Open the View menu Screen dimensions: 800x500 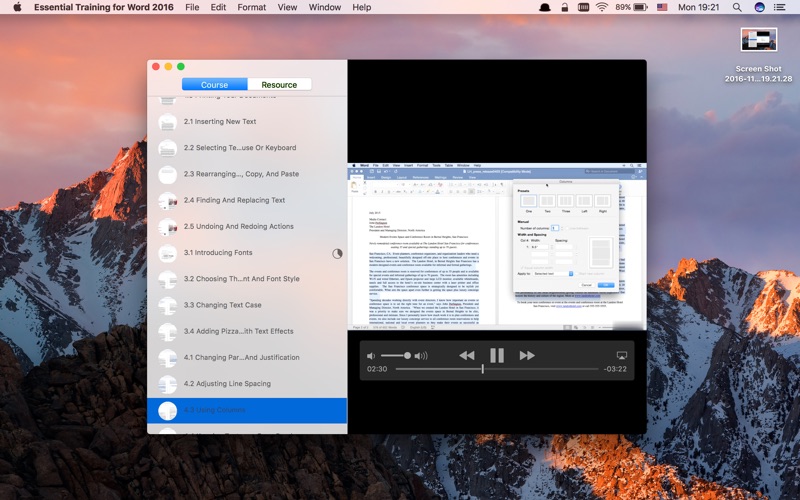point(287,7)
